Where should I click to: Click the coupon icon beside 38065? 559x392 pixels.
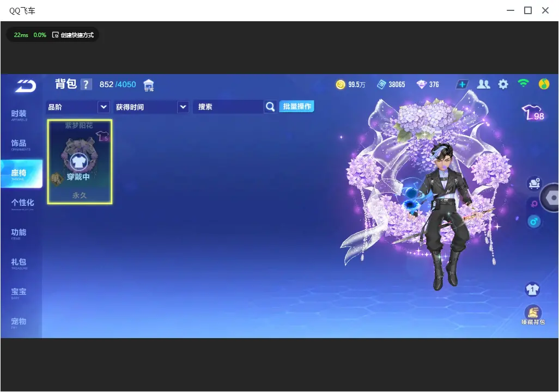[x=381, y=84]
